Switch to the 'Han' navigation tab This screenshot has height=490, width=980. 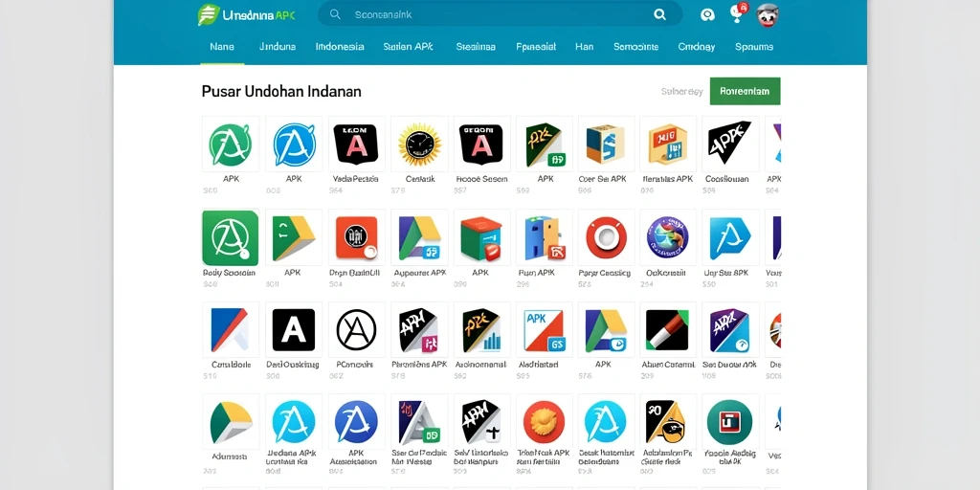point(585,47)
